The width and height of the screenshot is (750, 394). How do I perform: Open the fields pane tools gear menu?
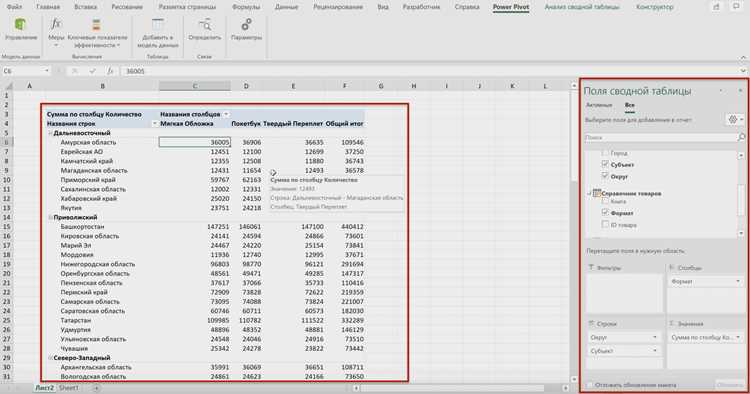(735, 120)
